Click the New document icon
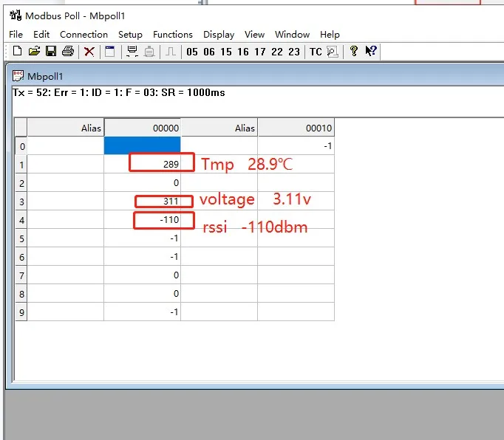 [17, 52]
